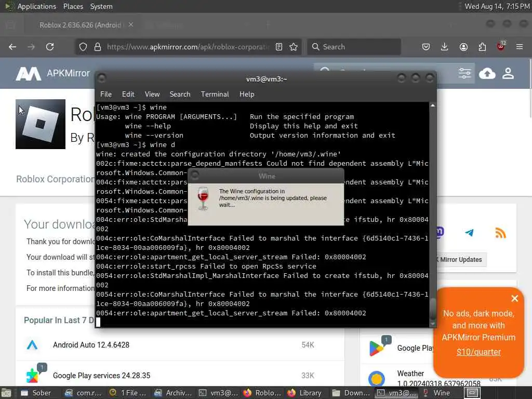Open terminal Help menu
532x399 pixels.
tap(247, 95)
